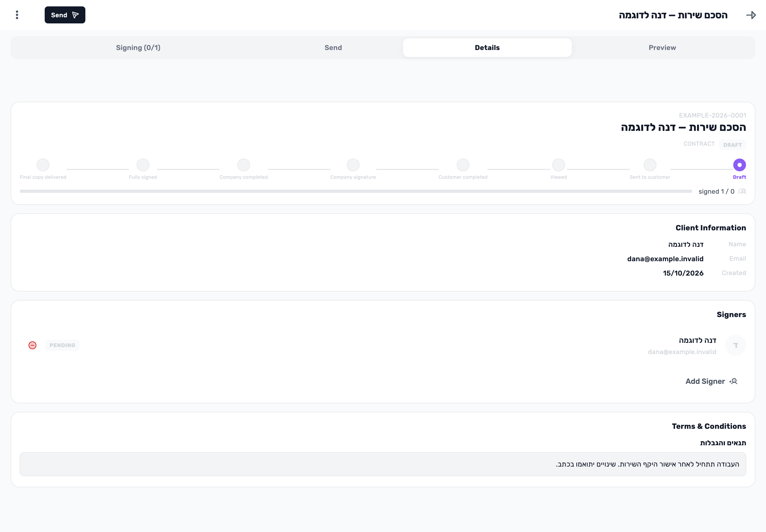Click the 'signed 1 / 0' text
766x532 pixels.
[x=716, y=191]
